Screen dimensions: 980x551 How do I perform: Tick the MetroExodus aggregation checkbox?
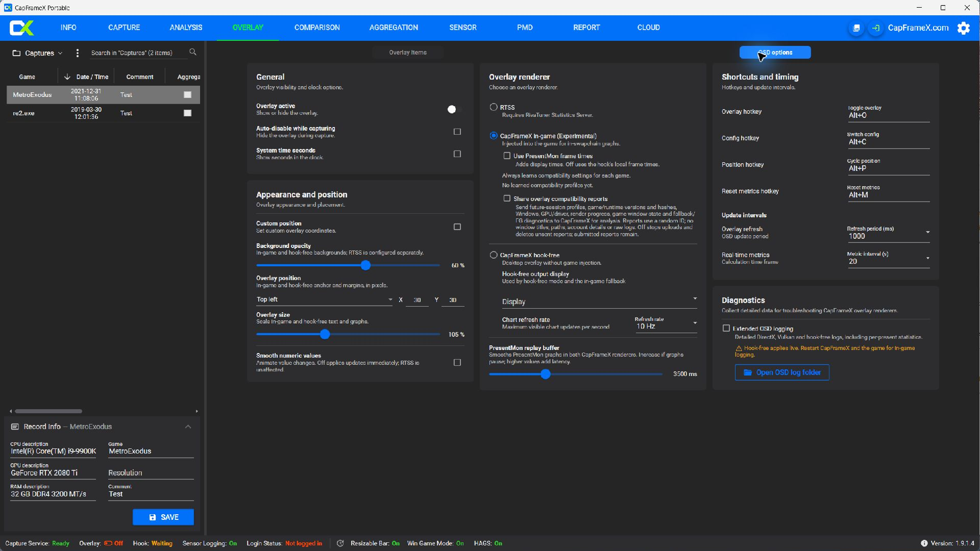point(187,94)
